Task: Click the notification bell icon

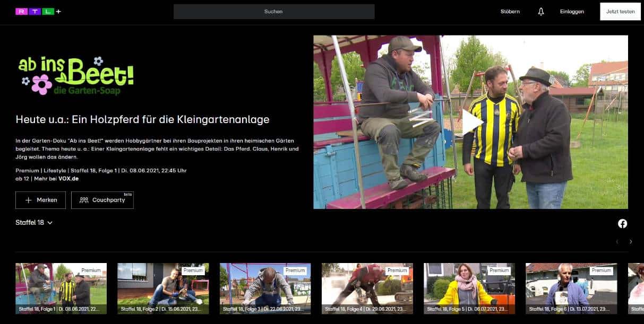Action: tap(541, 12)
